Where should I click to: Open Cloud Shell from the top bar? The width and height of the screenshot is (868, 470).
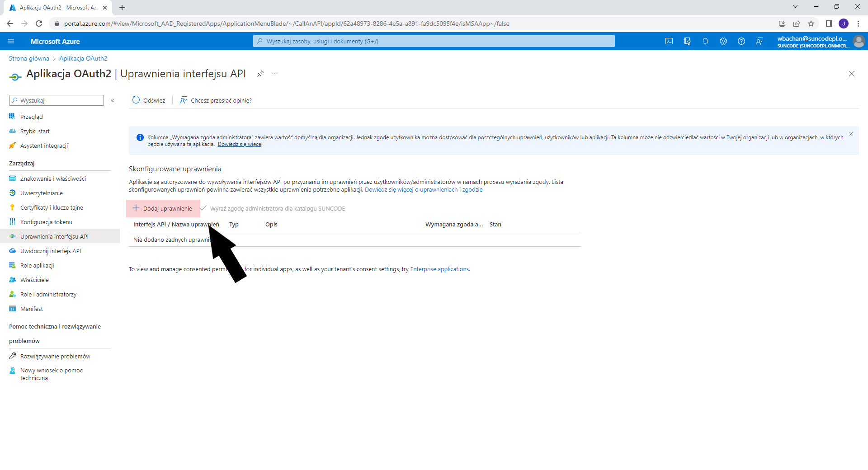tap(669, 41)
